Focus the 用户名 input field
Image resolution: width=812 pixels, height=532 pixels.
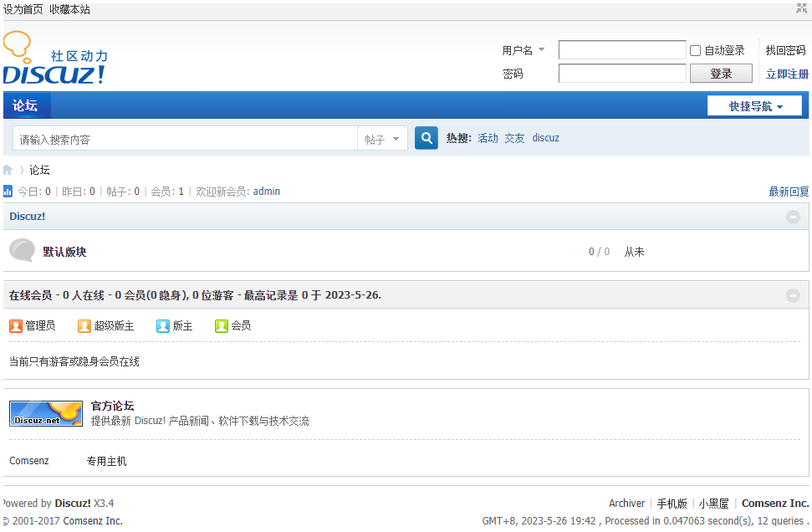(622, 49)
